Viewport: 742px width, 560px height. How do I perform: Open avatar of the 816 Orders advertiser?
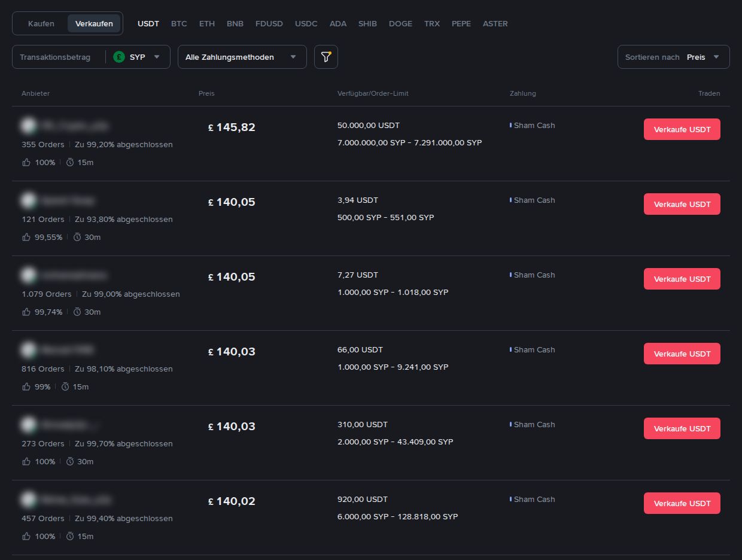click(x=28, y=350)
